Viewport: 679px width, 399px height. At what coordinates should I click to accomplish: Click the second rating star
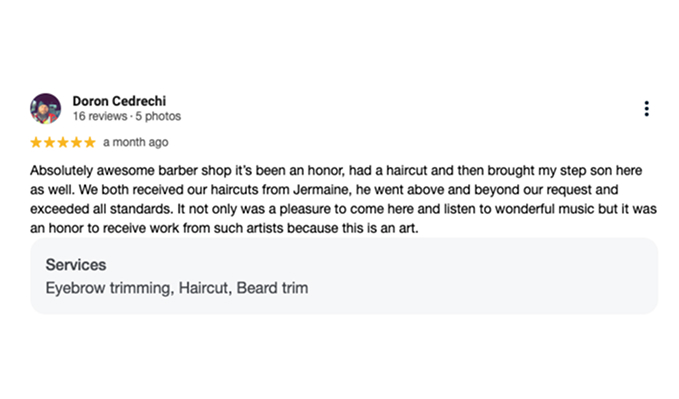(x=49, y=142)
